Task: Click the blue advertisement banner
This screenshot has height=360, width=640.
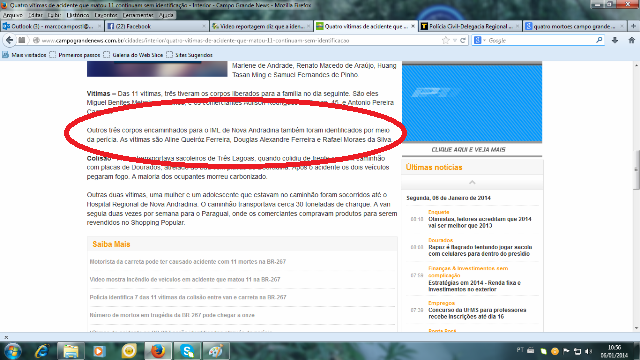Action: click(472, 104)
